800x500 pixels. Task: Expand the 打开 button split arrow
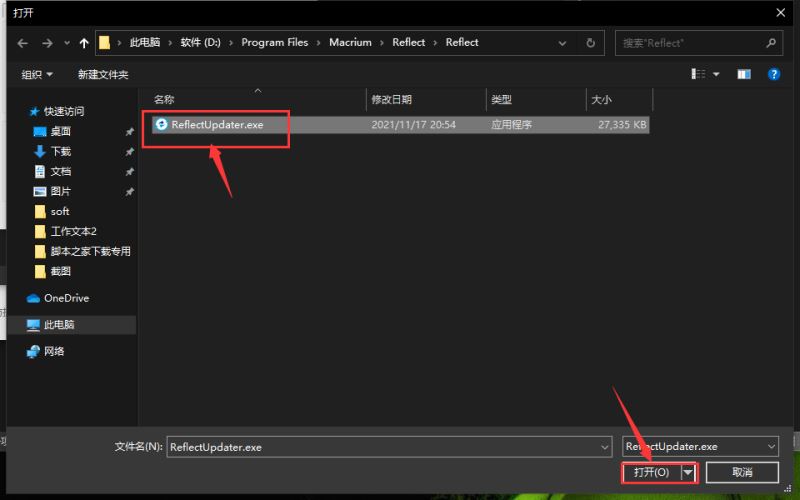688,472
